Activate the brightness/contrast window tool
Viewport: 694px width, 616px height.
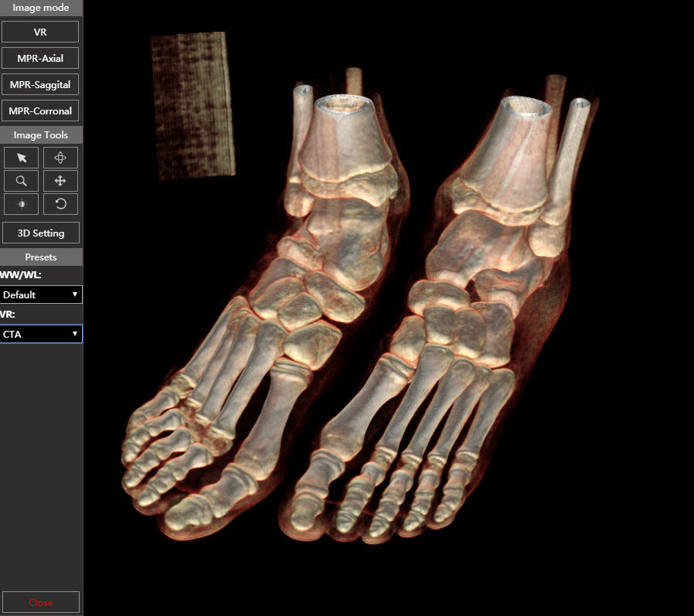(21, 203)
